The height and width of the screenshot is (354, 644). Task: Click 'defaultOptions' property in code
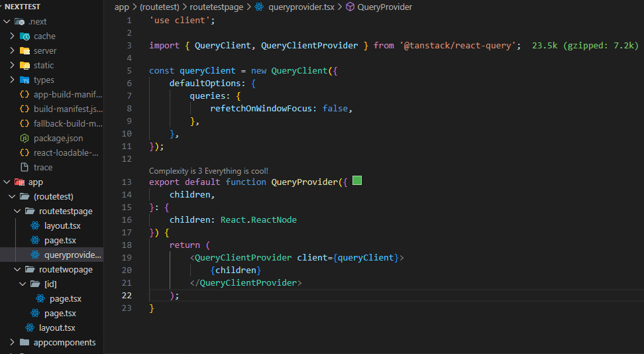point(205,83)
